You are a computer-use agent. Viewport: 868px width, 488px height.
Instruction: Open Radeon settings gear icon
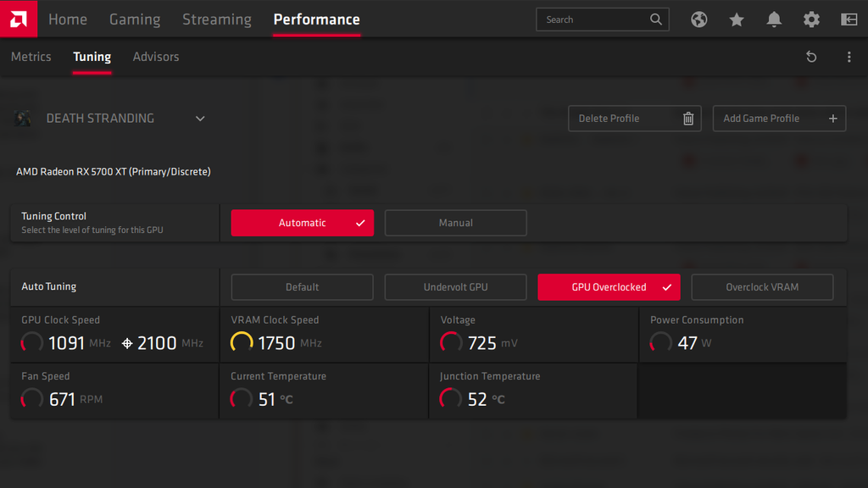810,19
